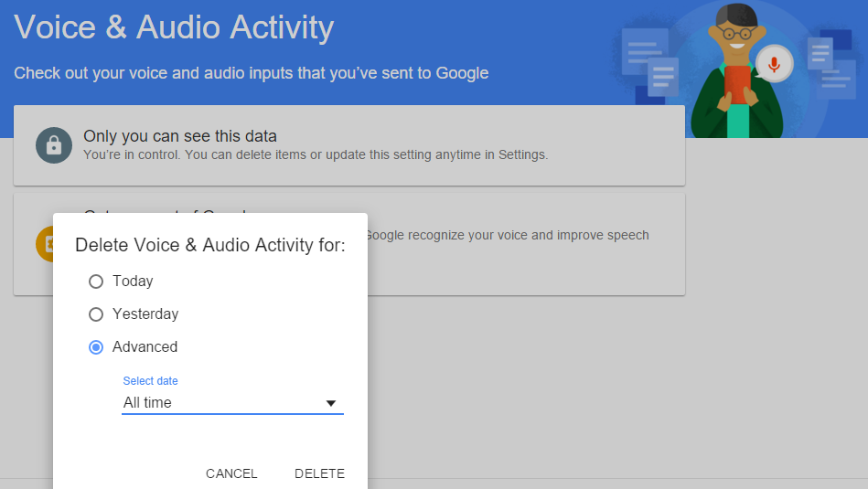Image resolution: width=868 pixels, height=489 pixels.
Task: Click the orange icon on the second card
Action: [45, 244]
